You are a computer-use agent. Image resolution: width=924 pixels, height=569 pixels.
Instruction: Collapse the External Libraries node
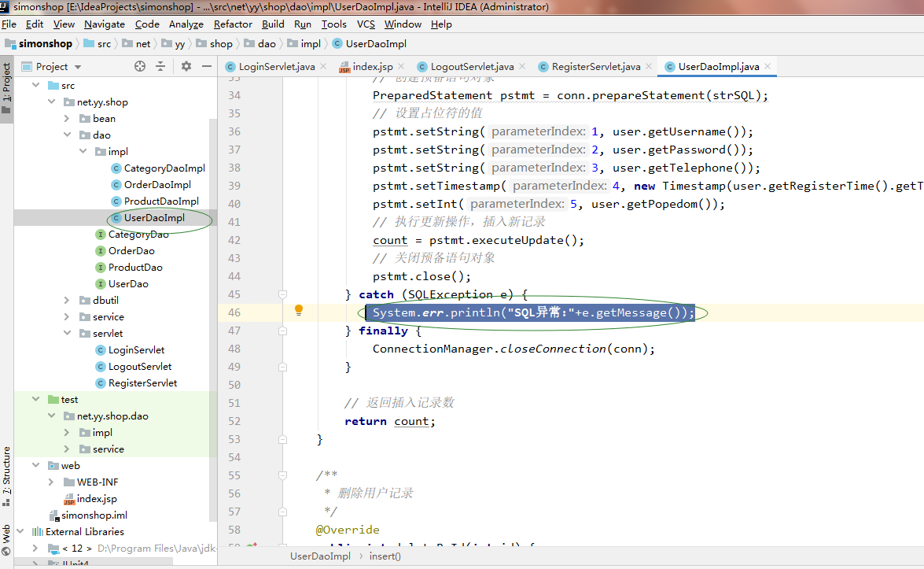pos(20,530)
